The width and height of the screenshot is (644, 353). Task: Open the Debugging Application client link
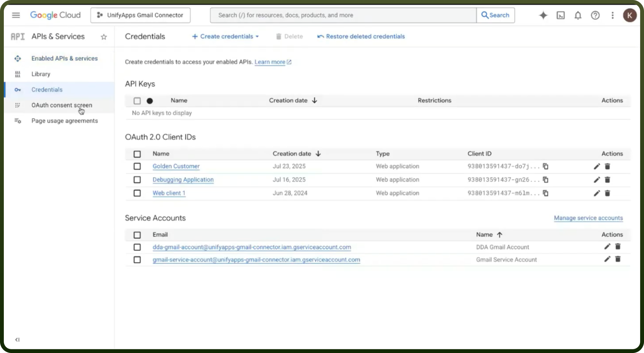point(183,180)
